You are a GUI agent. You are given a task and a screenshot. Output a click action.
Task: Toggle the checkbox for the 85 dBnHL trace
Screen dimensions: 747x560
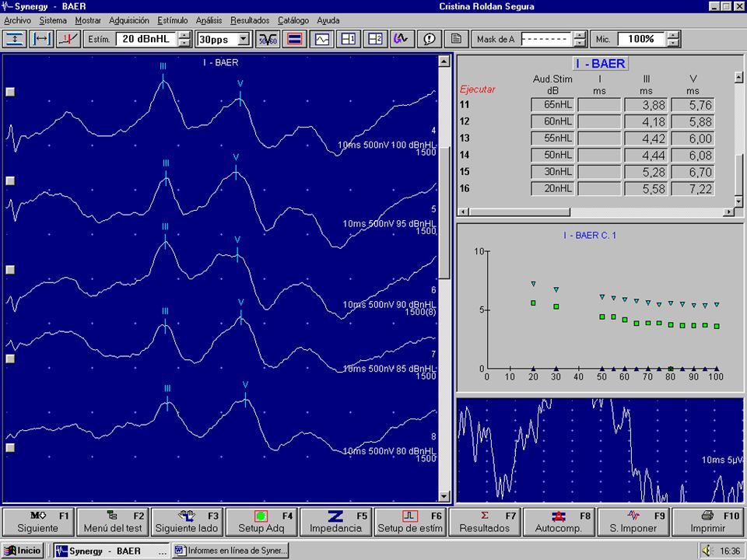(x=10, y=359)
